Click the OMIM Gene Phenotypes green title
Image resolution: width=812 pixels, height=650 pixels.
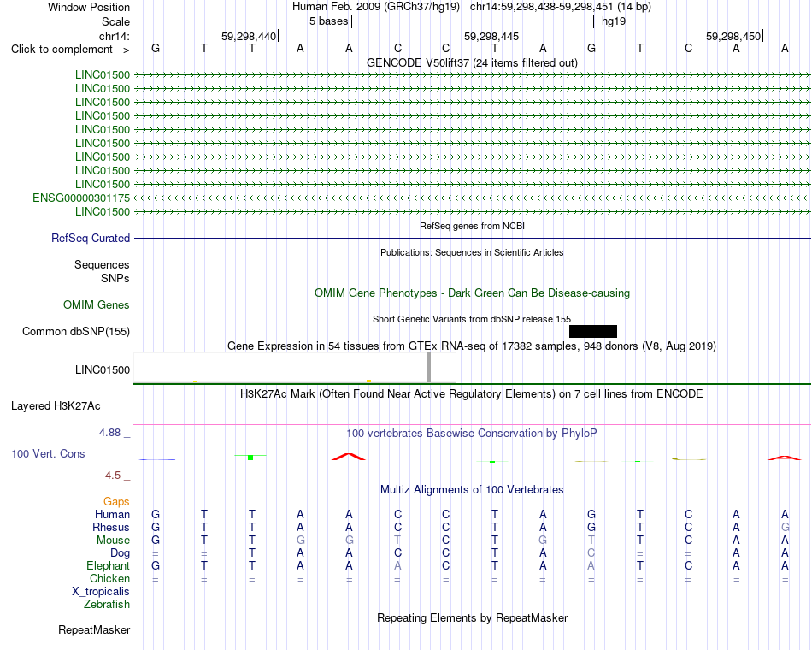pos(472,292)
